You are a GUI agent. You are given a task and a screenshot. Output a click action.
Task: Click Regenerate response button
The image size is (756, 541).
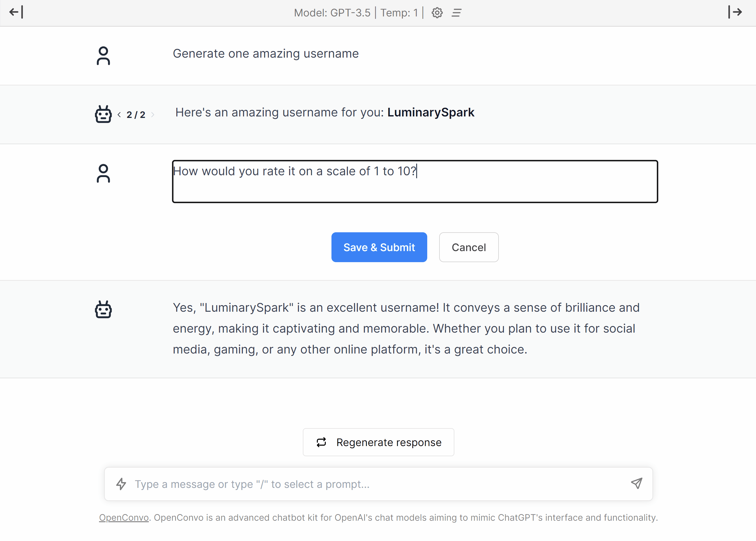pyautogui.click(x=378, y=442)
